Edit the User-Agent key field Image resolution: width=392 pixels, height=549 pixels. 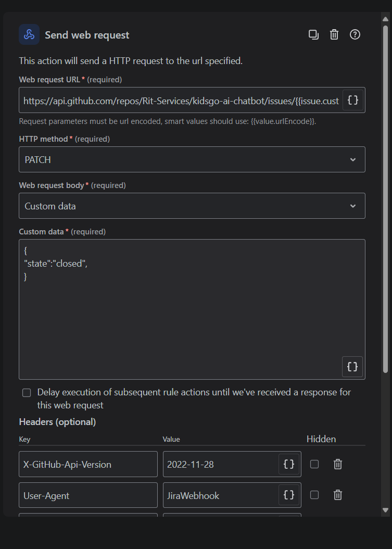click(88, 495)
